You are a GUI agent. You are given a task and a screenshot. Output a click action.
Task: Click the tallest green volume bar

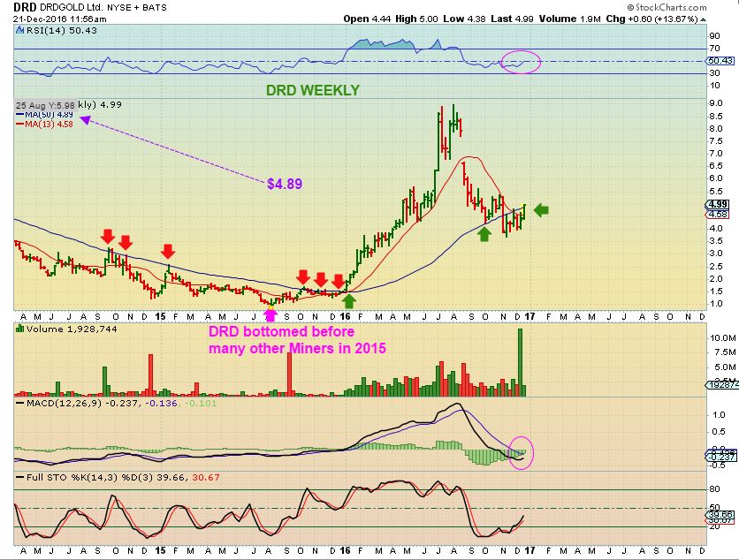coord(521,362)
